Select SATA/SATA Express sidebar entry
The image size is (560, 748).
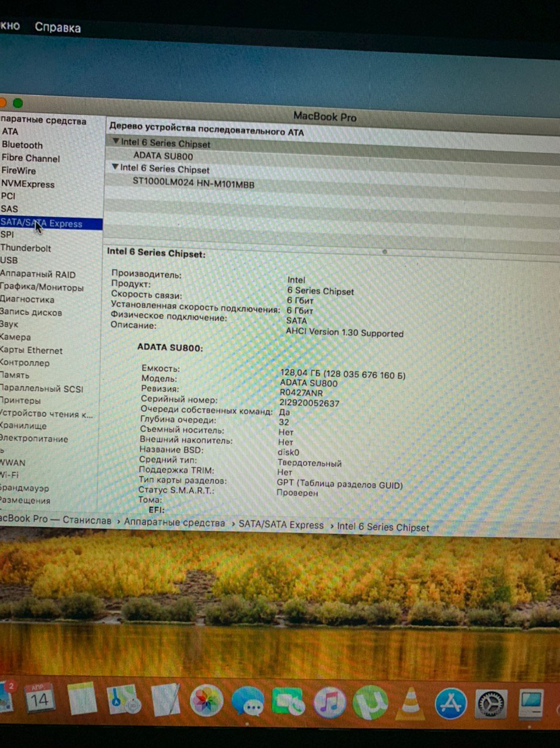coord(51,223)
